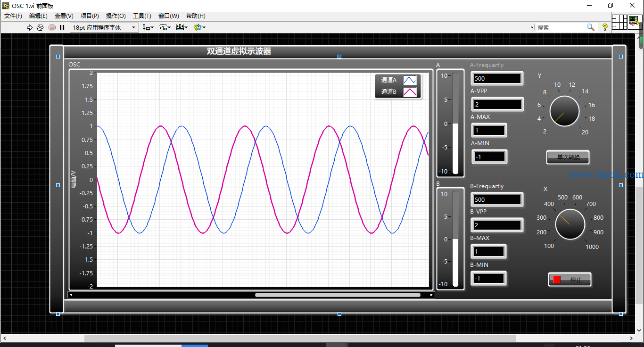Click the graph scrollbar right arrow

point(431,295)
